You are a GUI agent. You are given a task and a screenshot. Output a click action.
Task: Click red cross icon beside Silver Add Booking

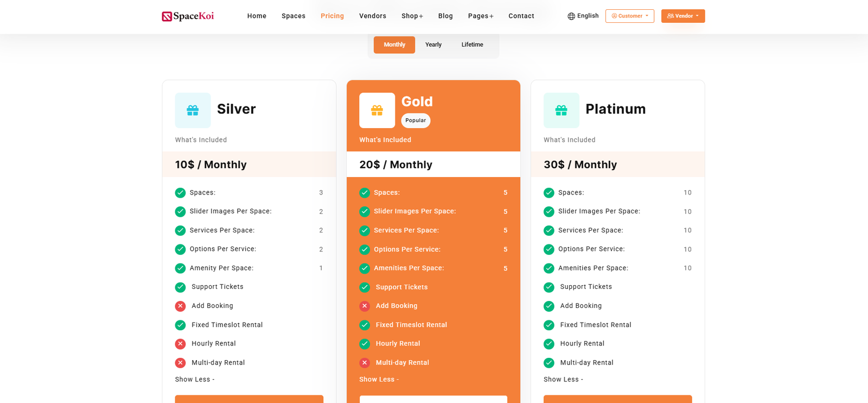click(181, 306)
